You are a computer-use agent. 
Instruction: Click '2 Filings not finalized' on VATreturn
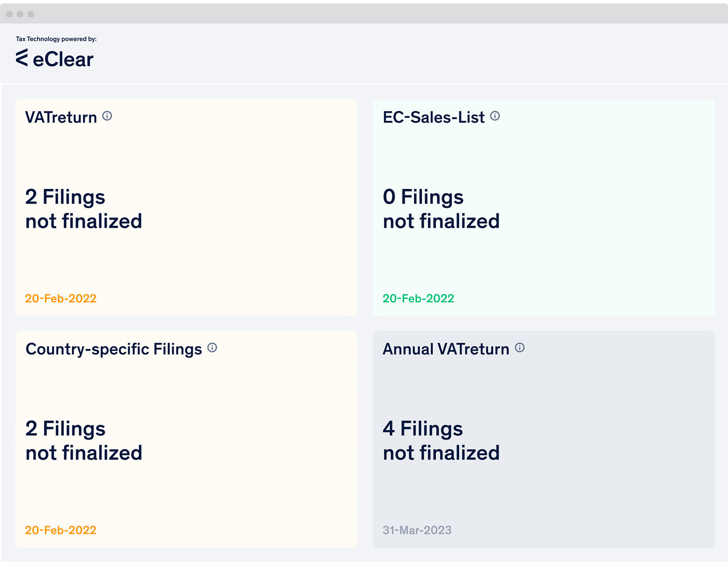(x=83, y=209)
